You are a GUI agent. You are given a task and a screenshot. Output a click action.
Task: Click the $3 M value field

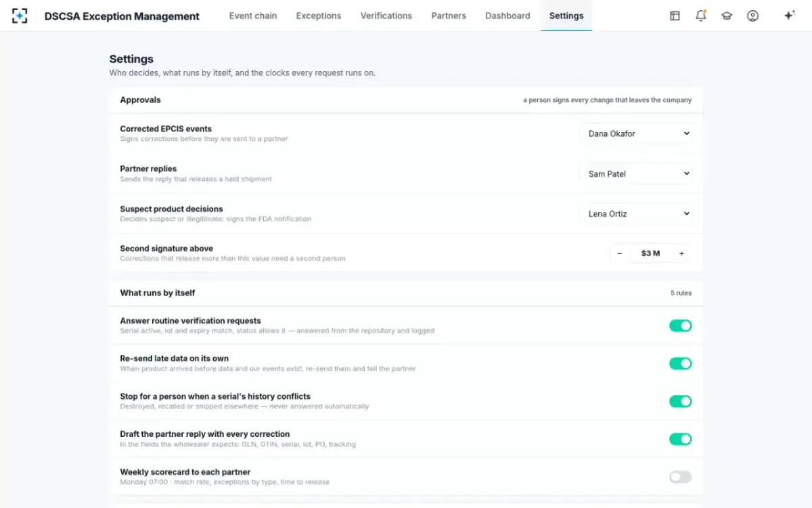pyautogui.click(x=650, y=253)
